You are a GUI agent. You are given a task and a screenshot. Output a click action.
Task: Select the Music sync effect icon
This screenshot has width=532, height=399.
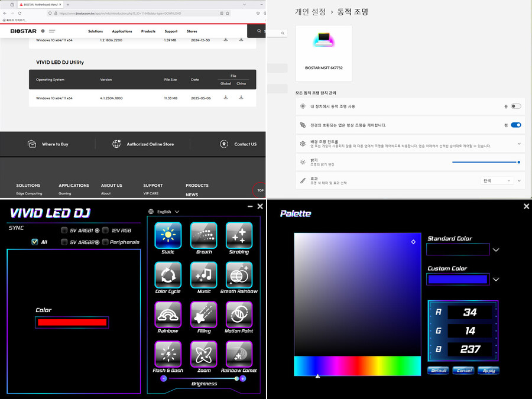203,275
